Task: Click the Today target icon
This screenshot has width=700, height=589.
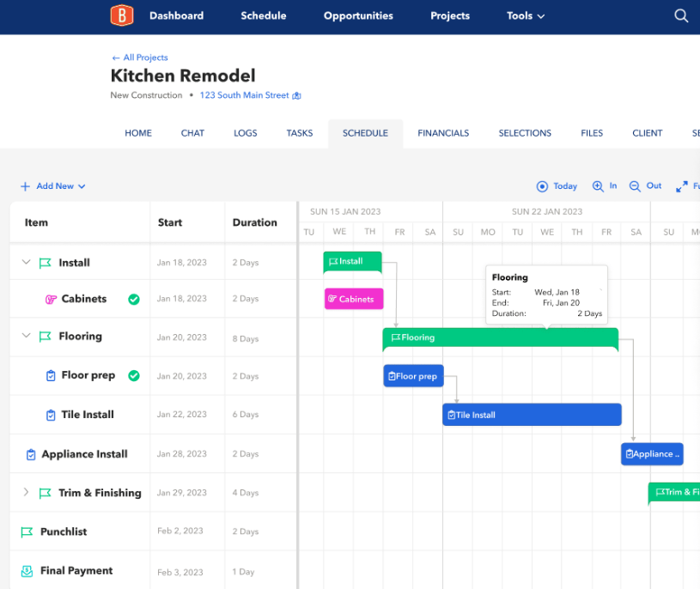Action: (x=542, y=186)
